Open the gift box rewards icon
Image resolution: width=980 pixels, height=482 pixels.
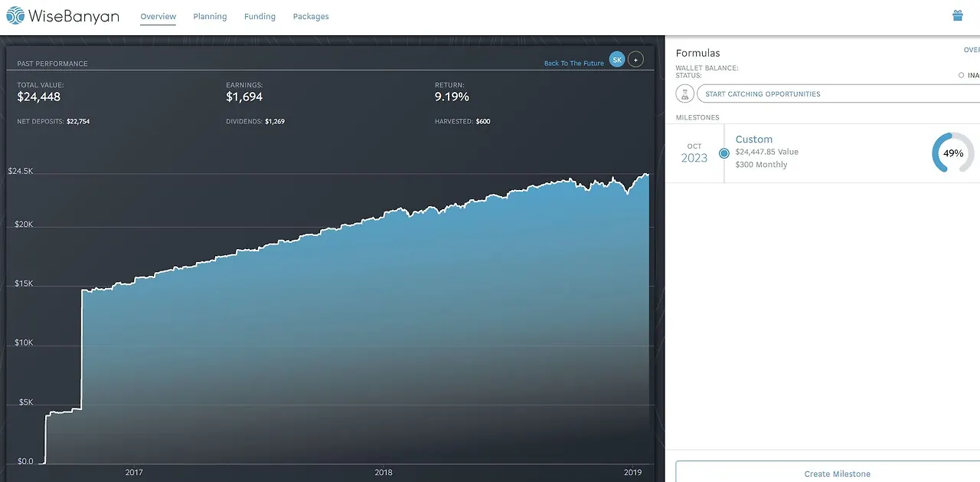[x=957, y=15]
